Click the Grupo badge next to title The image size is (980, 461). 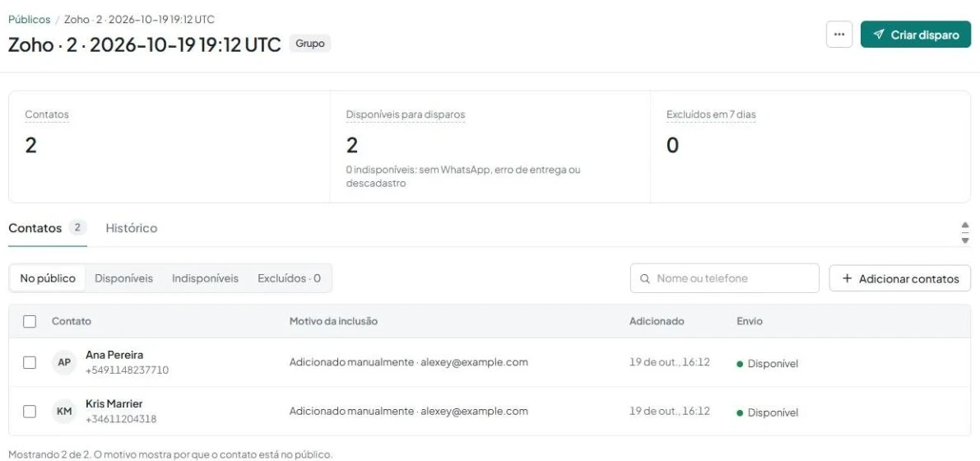click(x=310, y=44)
